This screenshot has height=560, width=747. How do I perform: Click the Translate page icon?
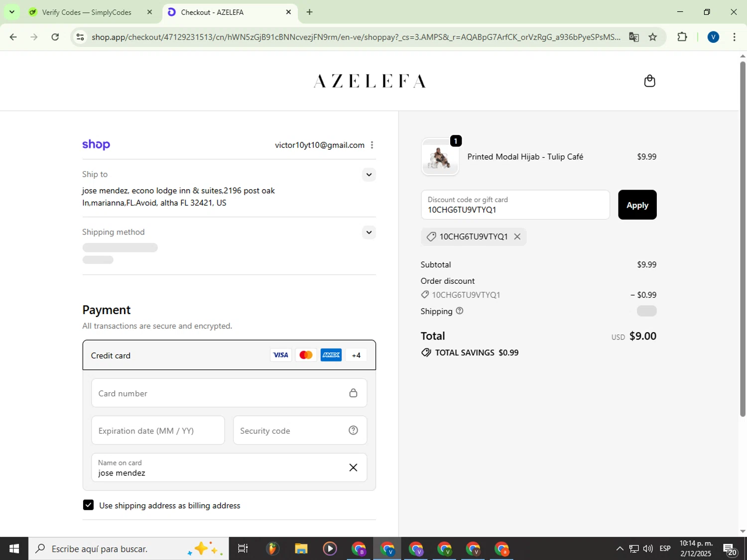(x=633, y=37)
